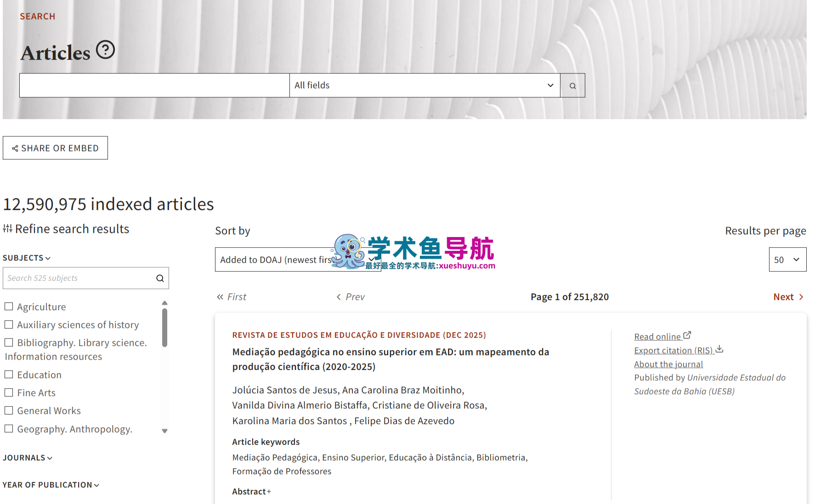Open the Results per page dropdown

pos(787,260)
